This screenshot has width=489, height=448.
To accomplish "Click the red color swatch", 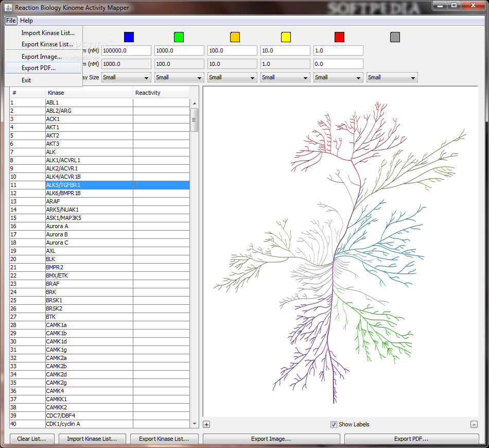I will [x=339, y=37].
